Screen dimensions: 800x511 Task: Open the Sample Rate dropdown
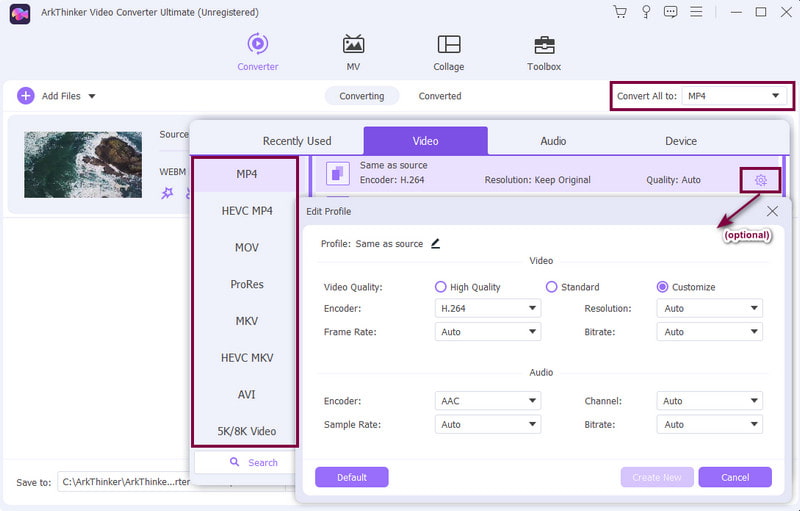(x=488, y=424)
